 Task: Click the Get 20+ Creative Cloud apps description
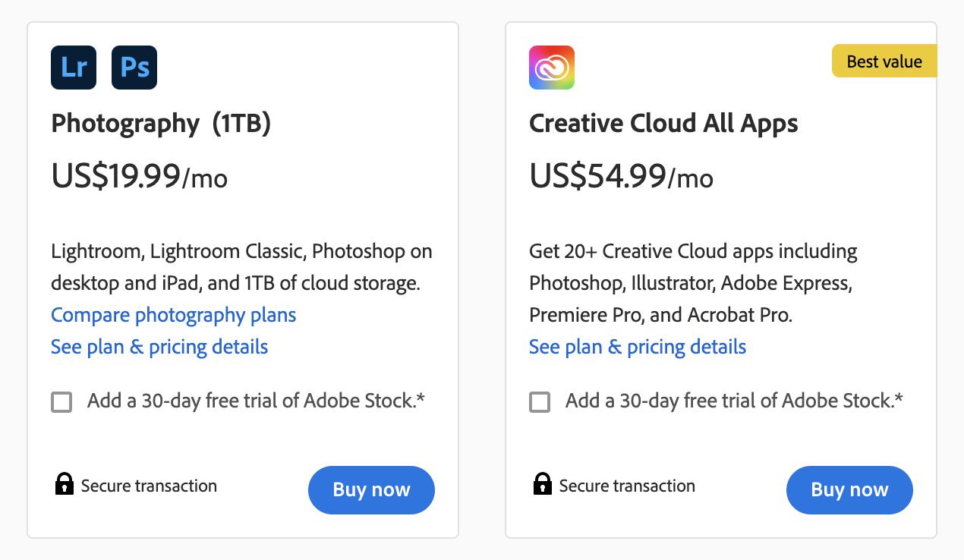[692, 282]
